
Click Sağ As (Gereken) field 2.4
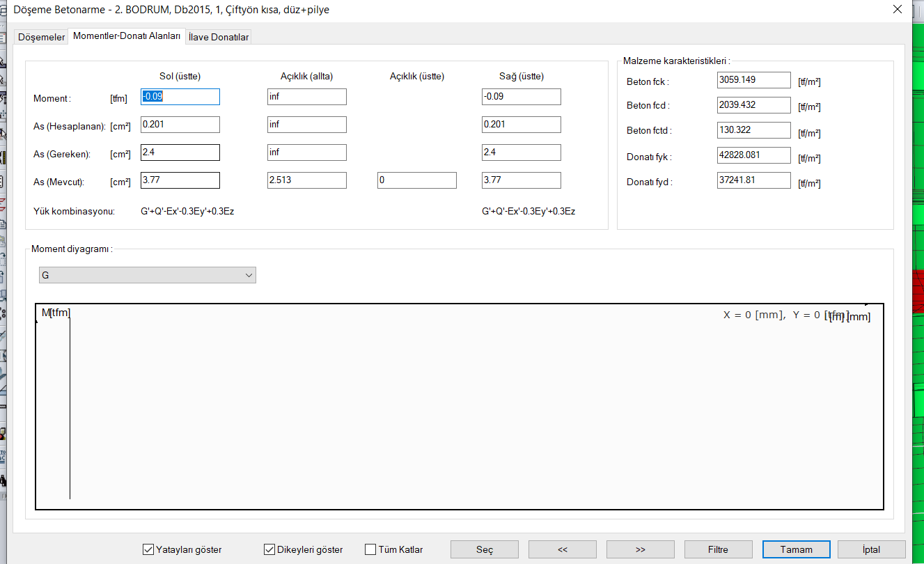[522, 152]
